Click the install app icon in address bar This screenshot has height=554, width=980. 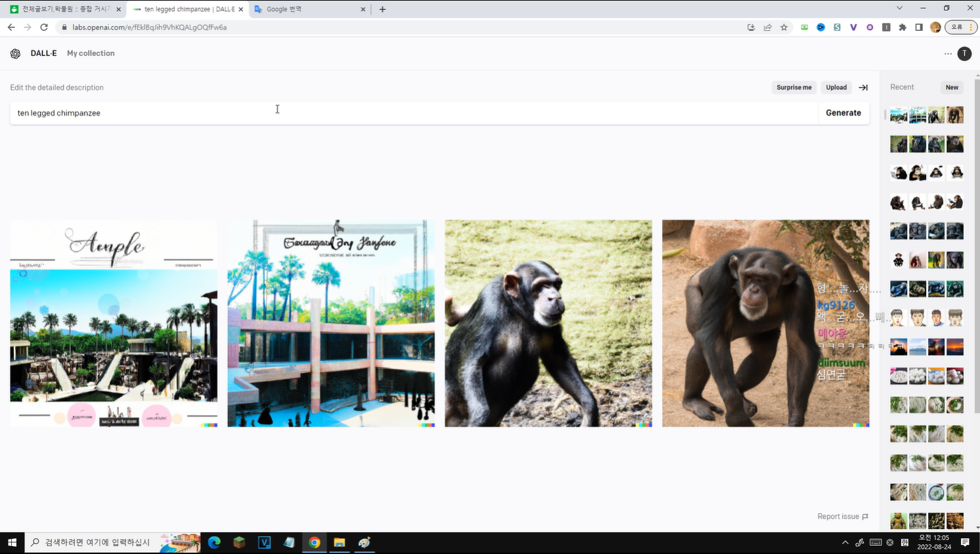point(751,28)
